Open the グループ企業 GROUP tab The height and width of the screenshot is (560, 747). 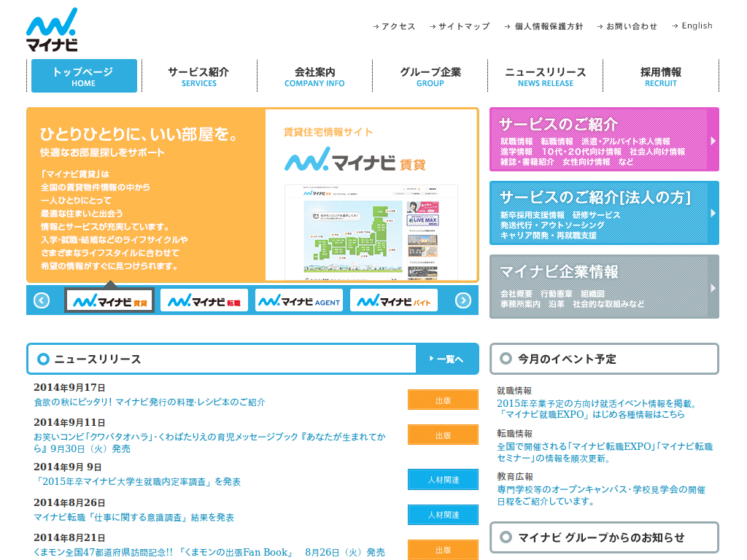[430, 76]
